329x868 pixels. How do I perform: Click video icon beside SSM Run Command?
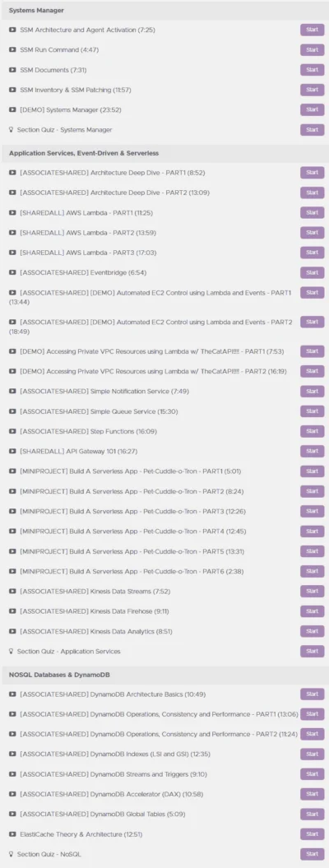[12, 50]
